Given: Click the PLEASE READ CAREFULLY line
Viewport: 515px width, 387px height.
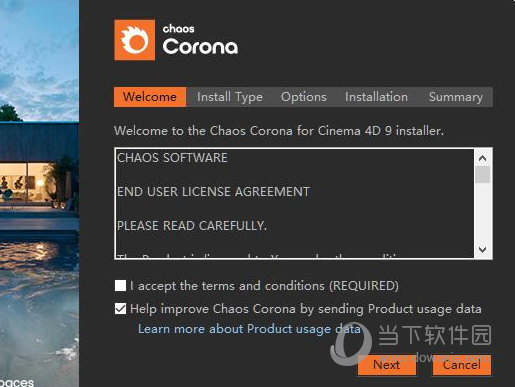Looking at the screenshot, I should coord(192,226).
